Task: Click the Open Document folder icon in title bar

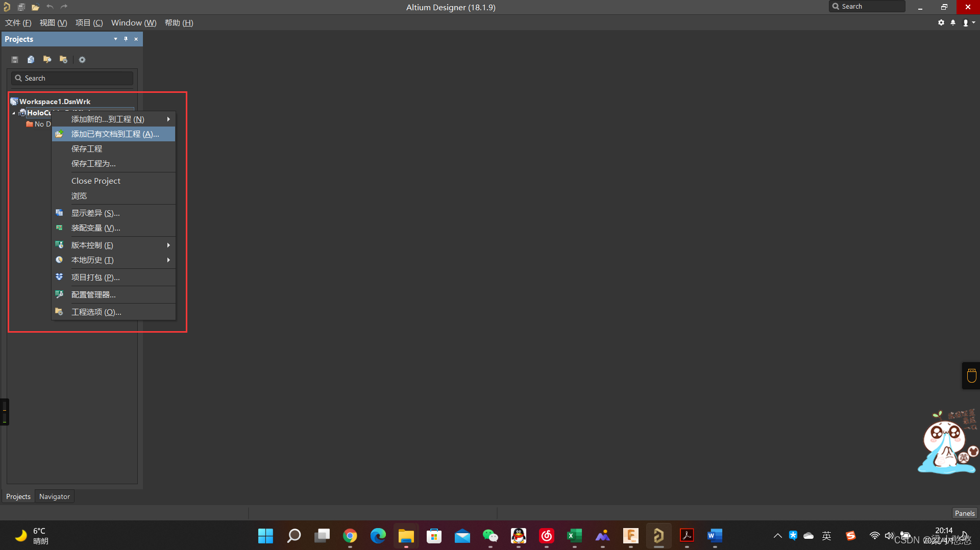Action: click(x=35, y=7)
